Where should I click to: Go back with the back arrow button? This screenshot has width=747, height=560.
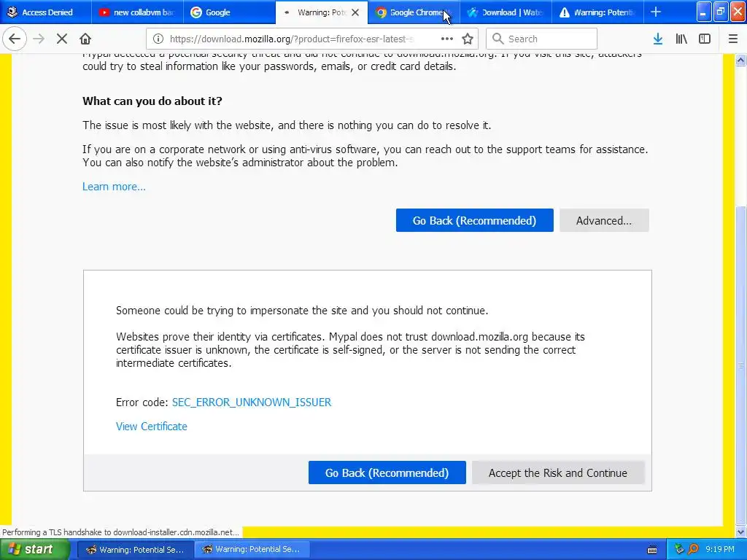pyautogui.click(x=15, y=39)
